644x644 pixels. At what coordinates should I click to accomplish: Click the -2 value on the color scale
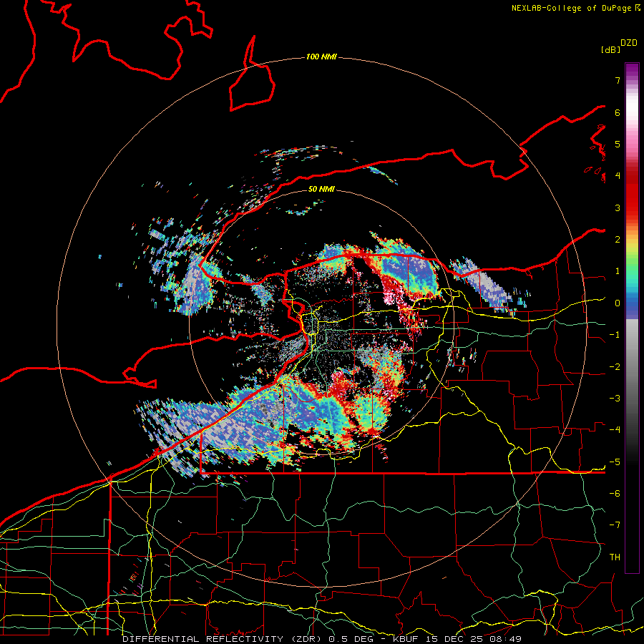(615, 367)
